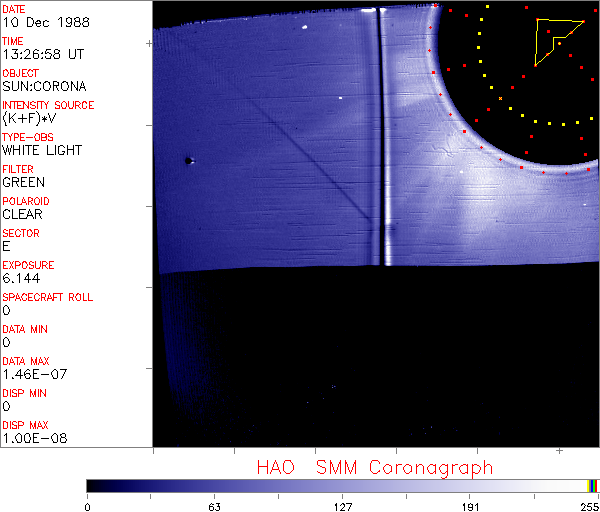Viewport: 600px width, 512px height.
Task: Click the time value 13:26:58 UT
Action: click(x=42, y=54)
